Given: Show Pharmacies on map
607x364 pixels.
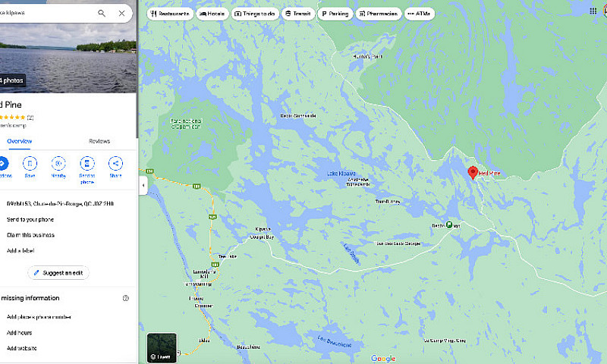Looking at the screenshot, I should (379, 14).
